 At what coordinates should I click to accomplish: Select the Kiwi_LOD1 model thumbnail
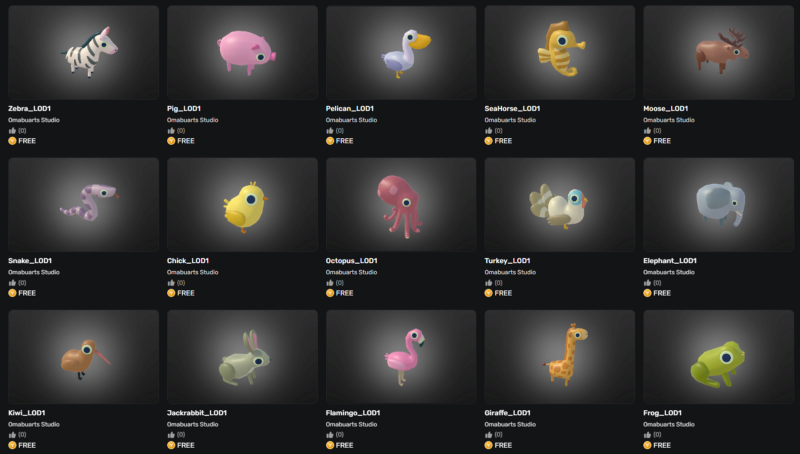84,357
